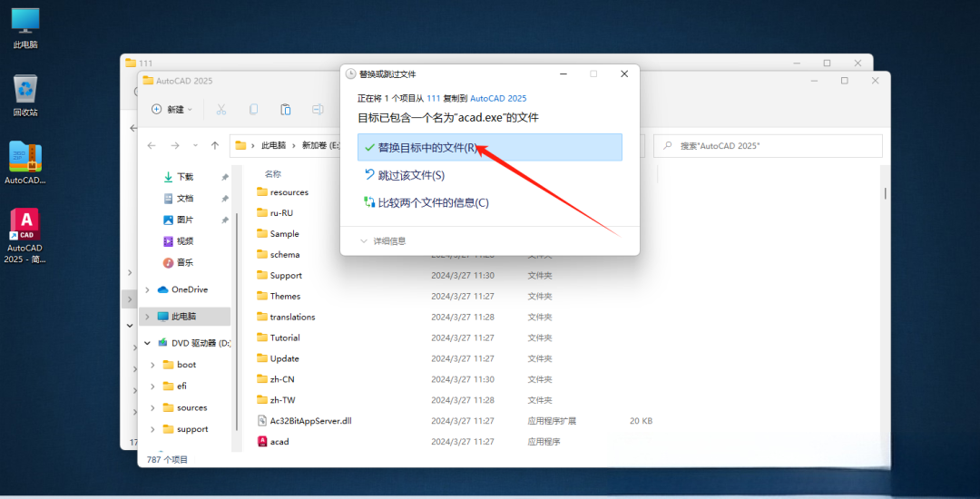The height and width of the screenshot is (499, 980).
Task: Expand the efi folder node
Action: coord(152,386)
